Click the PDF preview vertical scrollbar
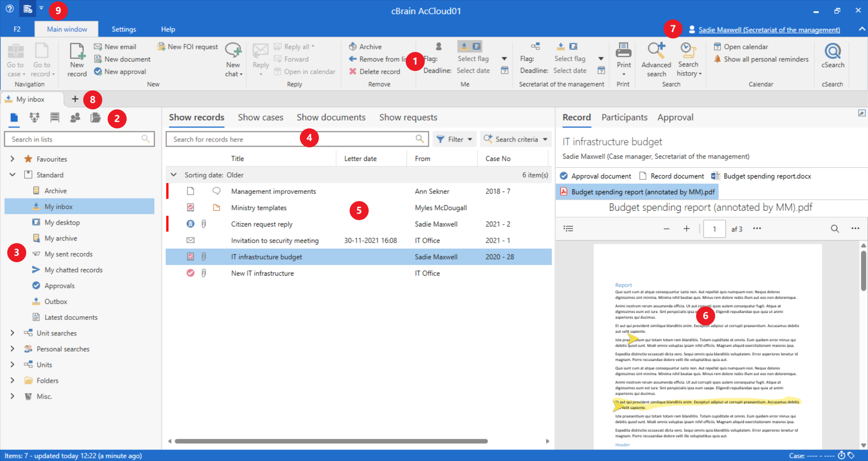868x461 pixels. click(x=863, y=271)
